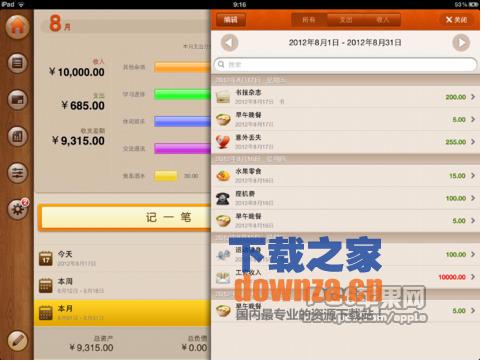Open the sliders budget sidebar icon
This screenshot has width=481, height=361.
point(17,173)
